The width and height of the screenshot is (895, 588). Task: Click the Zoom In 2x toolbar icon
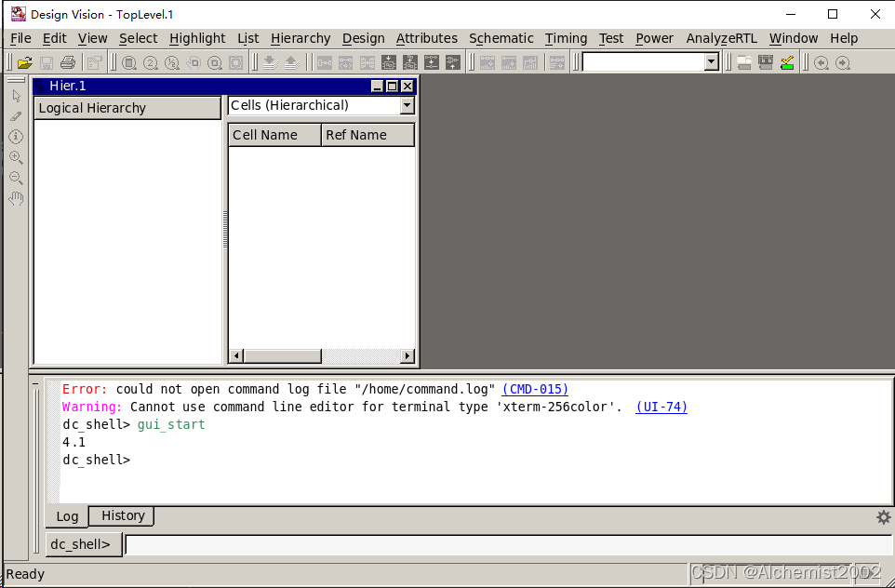point(150,62)
